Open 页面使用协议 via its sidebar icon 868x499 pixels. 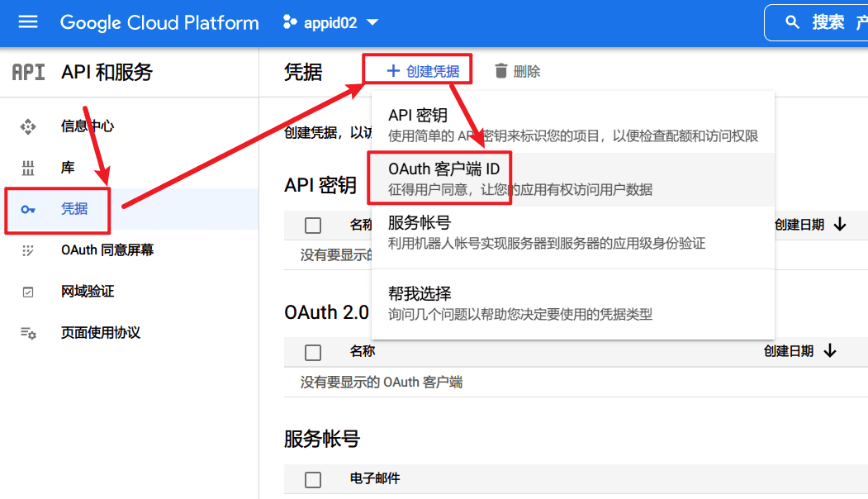point(28,333)
